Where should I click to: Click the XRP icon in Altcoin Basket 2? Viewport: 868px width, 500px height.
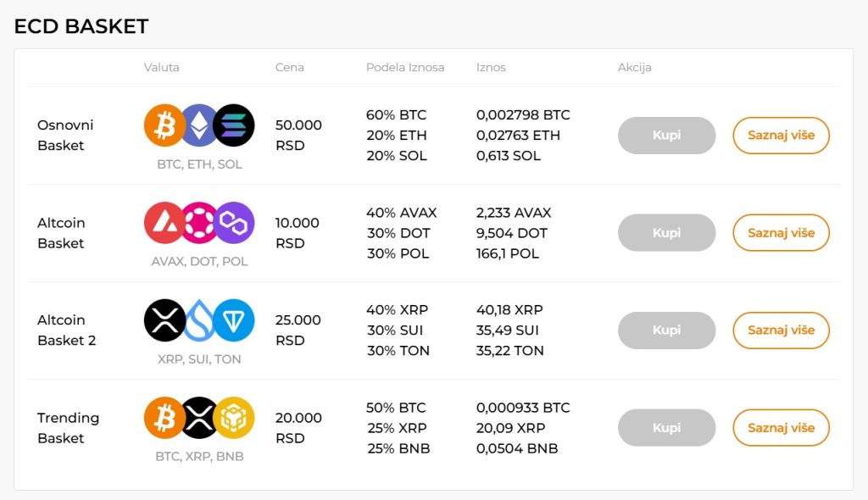point(164,320)
